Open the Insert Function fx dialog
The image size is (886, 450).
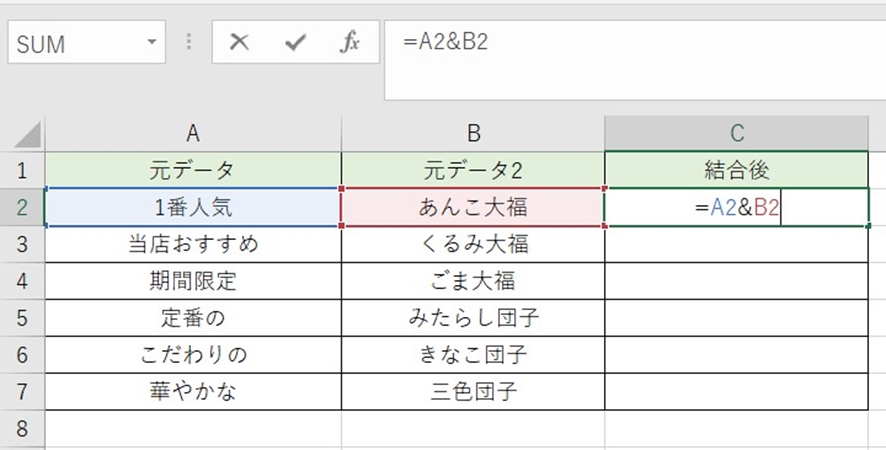coord(349,43)
